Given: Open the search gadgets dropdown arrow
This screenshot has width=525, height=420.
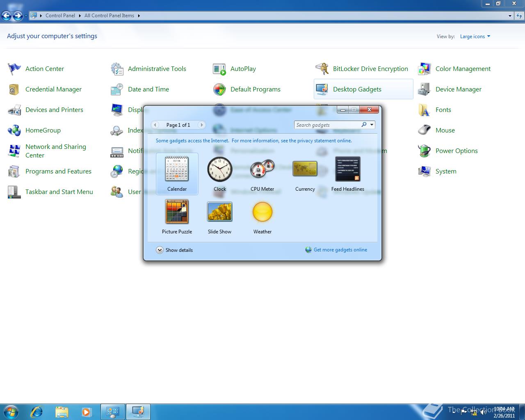Looking at the screenshot, I should [x=372, y=125].
